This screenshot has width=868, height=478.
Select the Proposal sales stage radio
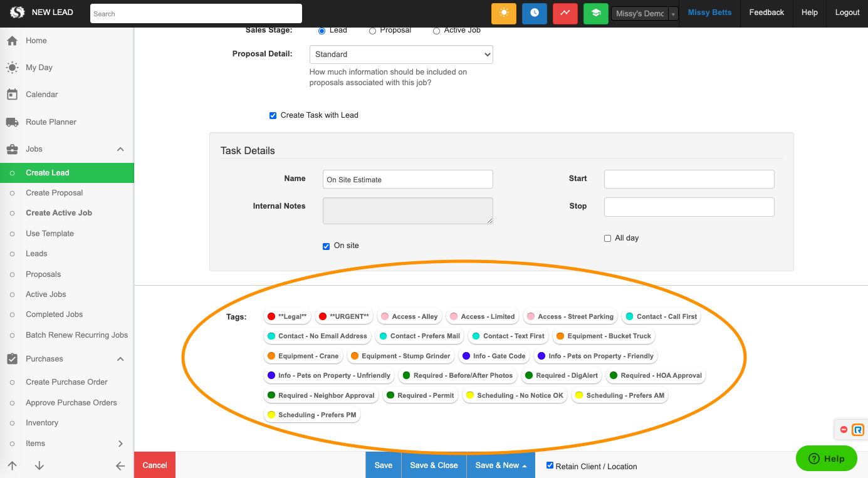(372, 31)
